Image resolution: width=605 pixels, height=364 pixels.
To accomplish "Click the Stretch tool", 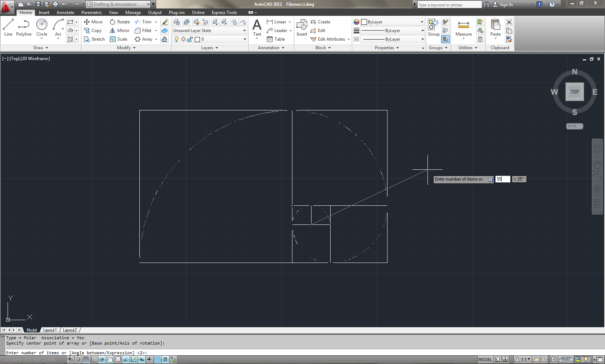I will (x=94, y=39).
